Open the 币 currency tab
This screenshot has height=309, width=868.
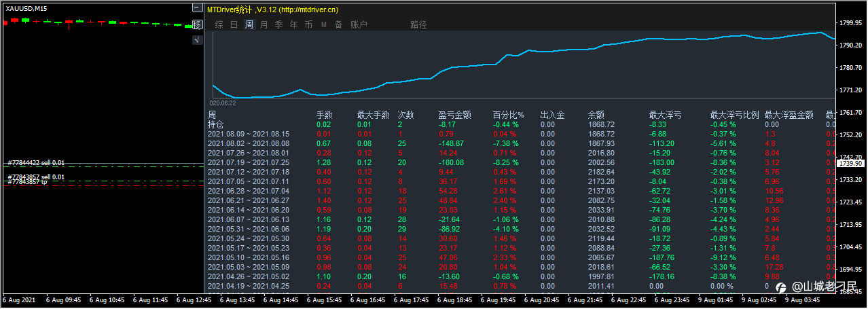point(309,25)
